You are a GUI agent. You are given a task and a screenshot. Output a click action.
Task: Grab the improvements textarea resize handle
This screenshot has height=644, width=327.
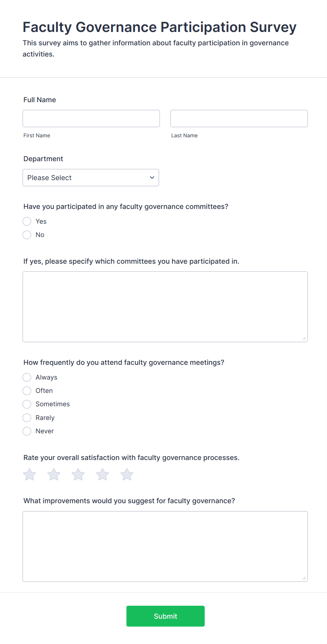coord(304,578)
